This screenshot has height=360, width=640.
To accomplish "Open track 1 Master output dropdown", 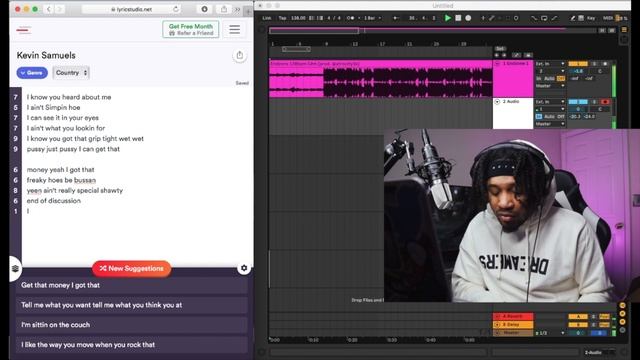I will (550, 86).
